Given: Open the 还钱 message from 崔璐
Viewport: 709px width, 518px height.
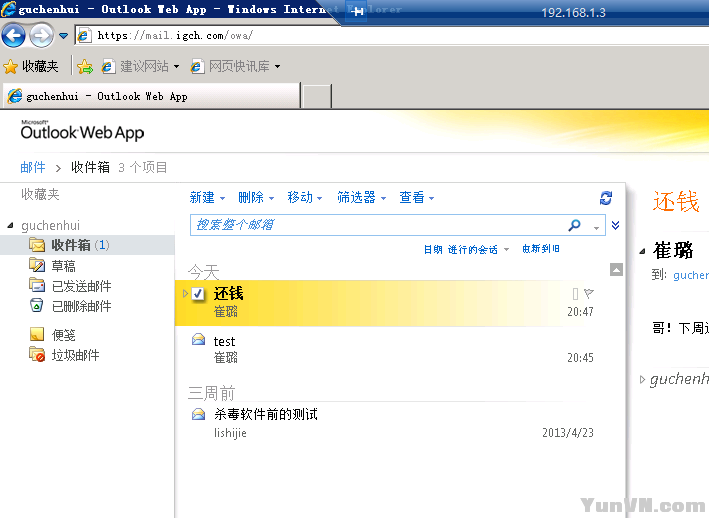Looking at the screenshot, I should click(x=384, y=303).
